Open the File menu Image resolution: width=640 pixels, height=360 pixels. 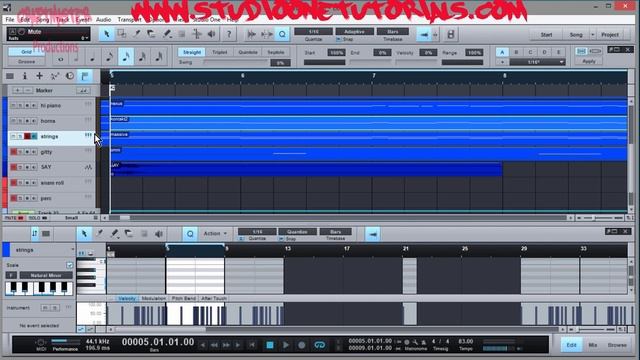(x=10, y=20)
